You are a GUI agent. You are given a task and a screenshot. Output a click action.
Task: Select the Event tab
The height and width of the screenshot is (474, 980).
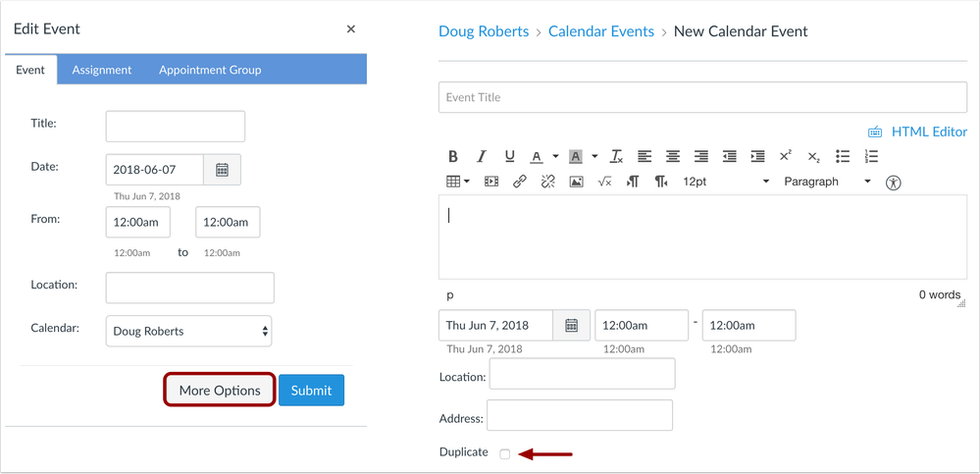click(x=30, y=70)
